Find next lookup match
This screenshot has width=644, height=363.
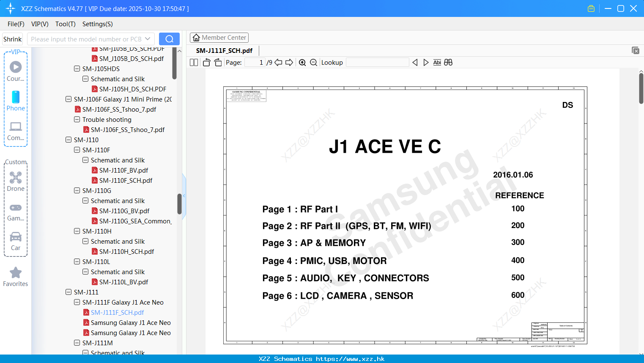[426, 63]
